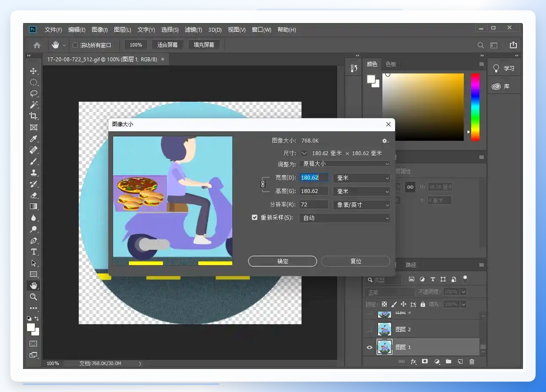The image size is (546, 392).
Task: Select the Eraser tool
Action: [x=33, y=195]
